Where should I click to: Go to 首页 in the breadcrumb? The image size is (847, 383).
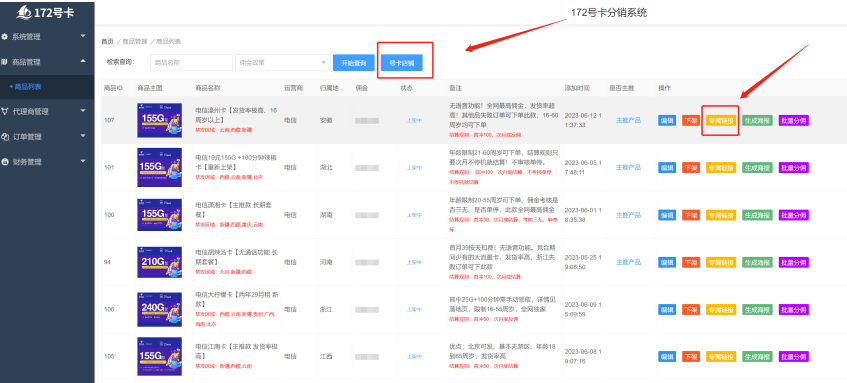click(x=107, y=41)
